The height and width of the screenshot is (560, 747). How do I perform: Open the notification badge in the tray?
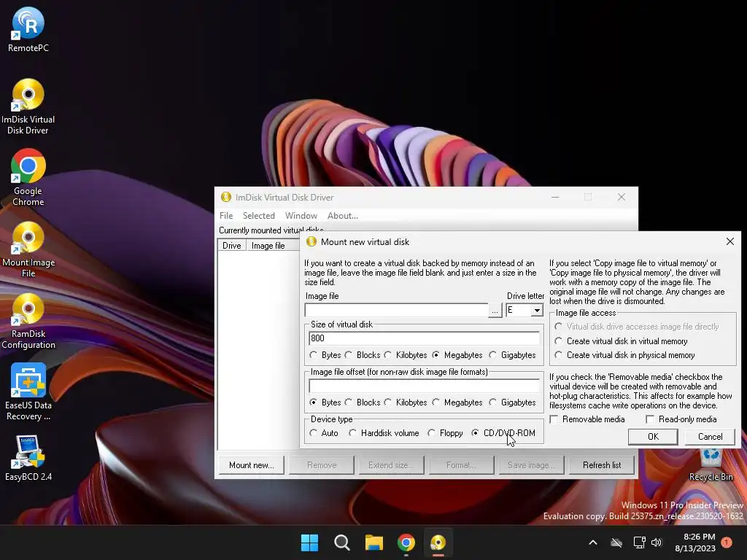pyautogui.click(x=727, y=542)
